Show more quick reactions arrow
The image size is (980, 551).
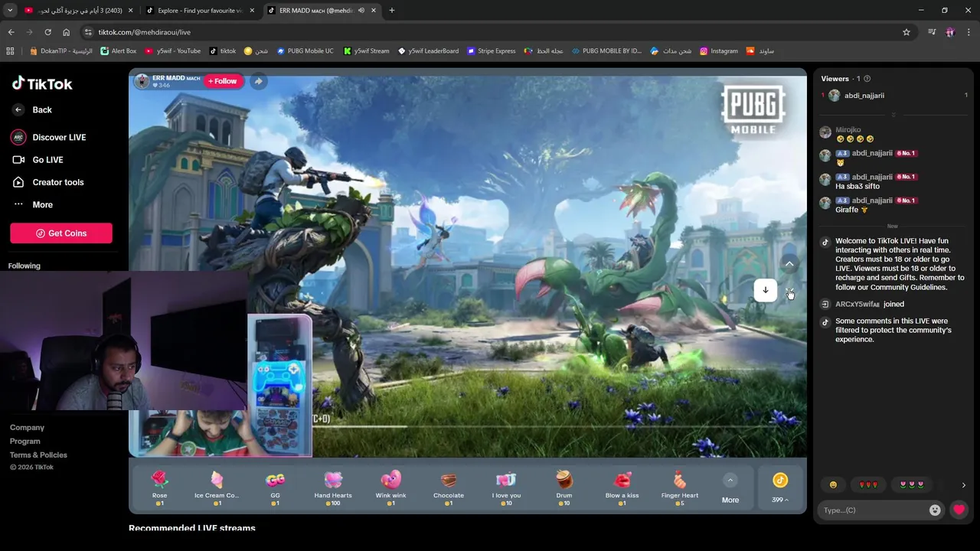pyautogui.click(x=963, y=485)
